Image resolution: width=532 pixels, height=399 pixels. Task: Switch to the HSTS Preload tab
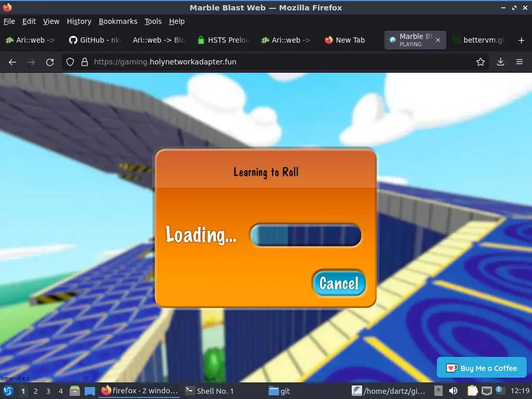point(224,40)
